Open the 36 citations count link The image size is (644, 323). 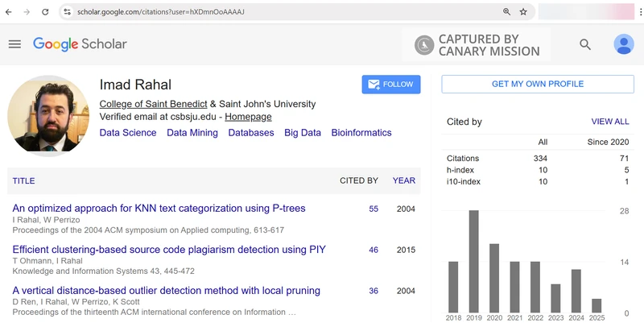coord(374,291)
